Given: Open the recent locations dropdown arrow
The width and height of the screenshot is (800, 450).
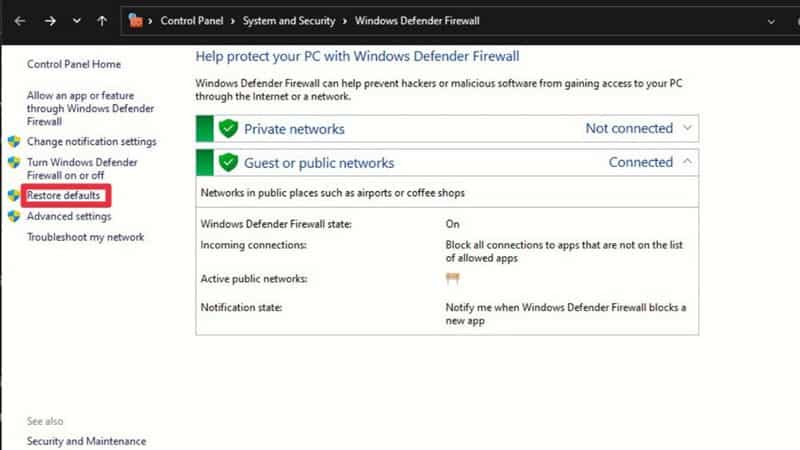Looking at the screenshot, I should 77,20.
